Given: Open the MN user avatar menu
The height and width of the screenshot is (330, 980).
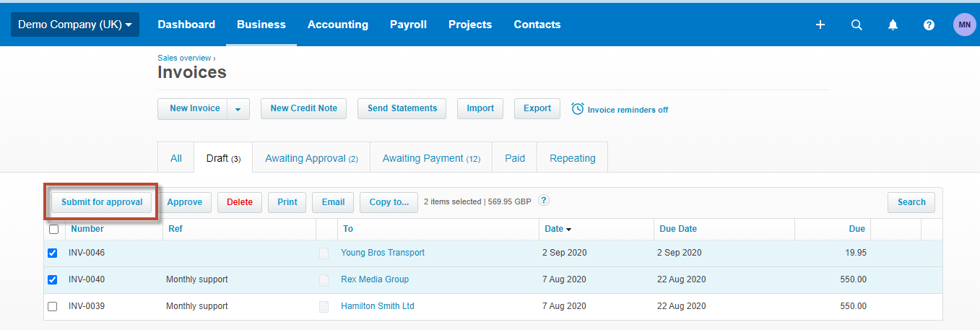Looking at the screenshot, I should point(965,25).
